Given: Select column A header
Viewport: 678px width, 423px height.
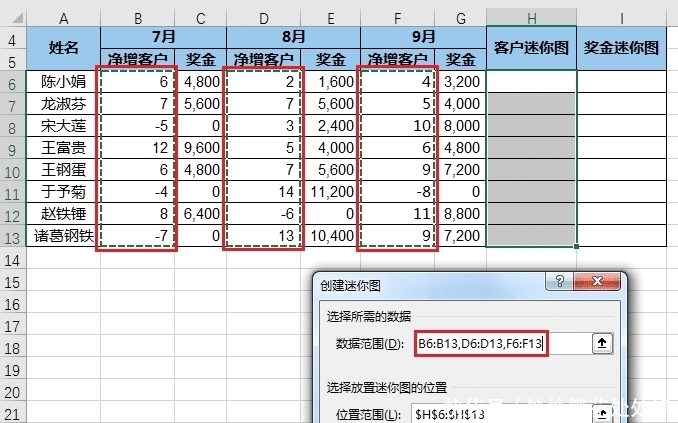Looking at the screenshot, I should (x=64, y=19).
